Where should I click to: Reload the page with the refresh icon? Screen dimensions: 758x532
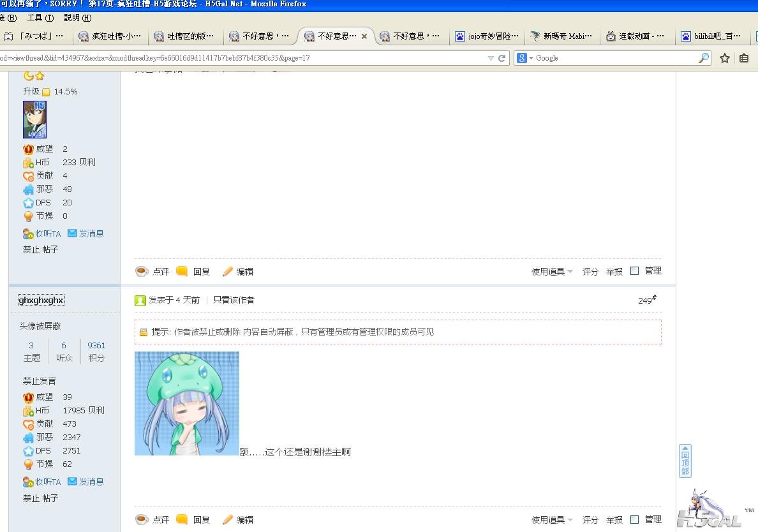[x=502, y=58]
